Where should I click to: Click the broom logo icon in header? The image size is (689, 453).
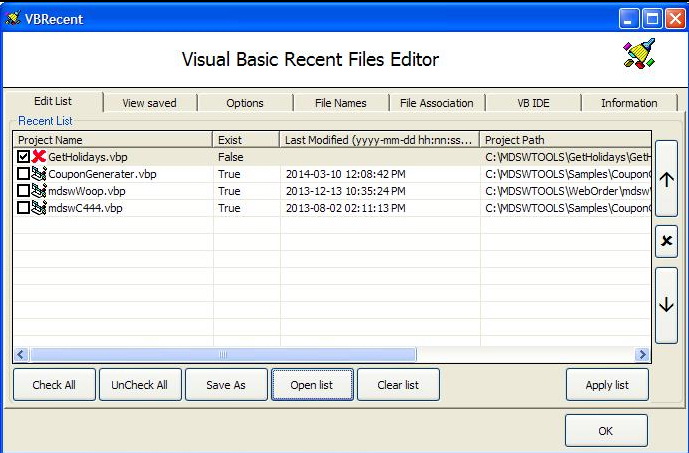(x=639, y=54)
